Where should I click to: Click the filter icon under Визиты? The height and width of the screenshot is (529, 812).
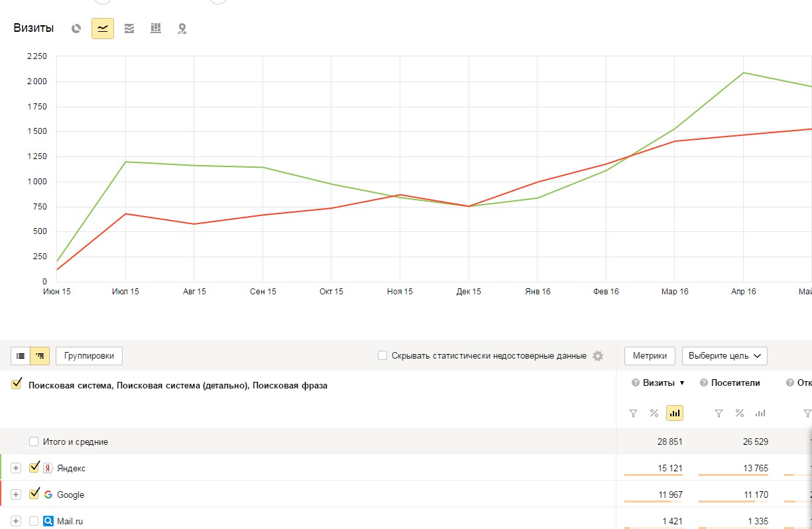click(633, 413)
